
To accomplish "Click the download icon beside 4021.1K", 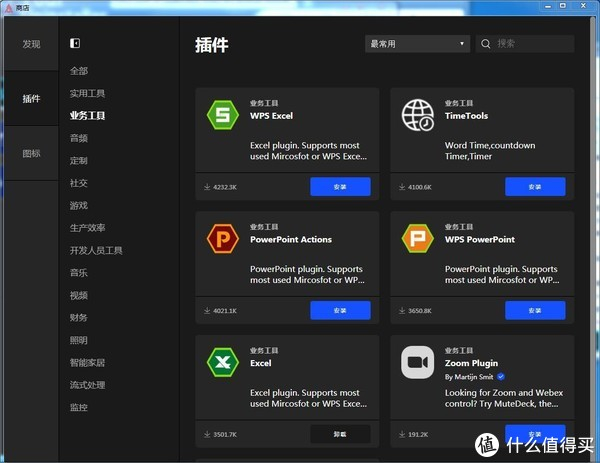I will (207, 310).
